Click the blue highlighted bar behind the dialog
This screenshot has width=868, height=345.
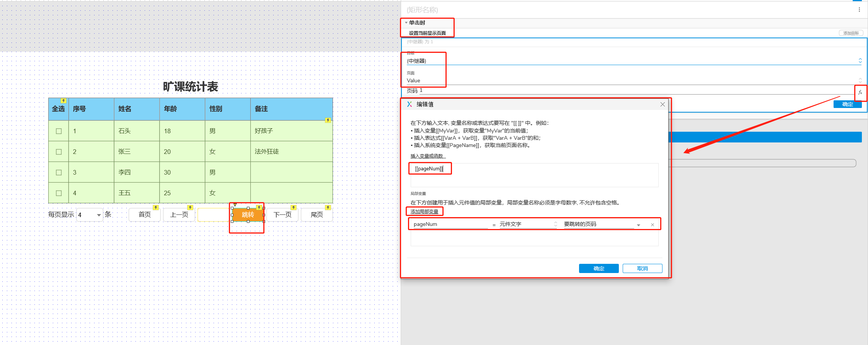[x=765, y=137]
